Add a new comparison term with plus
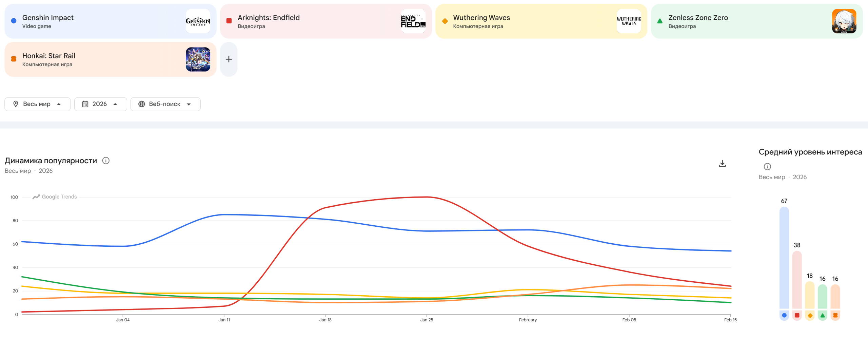868x338 pixels. (229, 59)
